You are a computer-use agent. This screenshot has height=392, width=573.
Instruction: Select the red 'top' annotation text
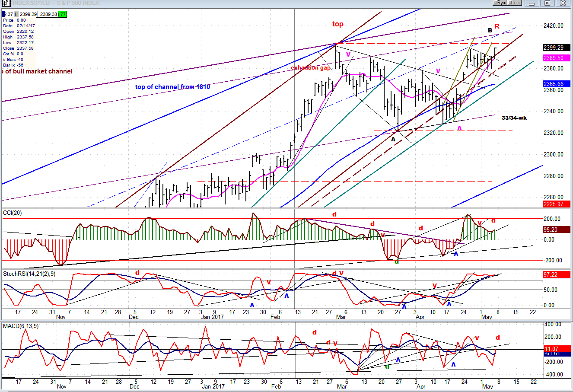pyautogui.click(x=337, y=24)
